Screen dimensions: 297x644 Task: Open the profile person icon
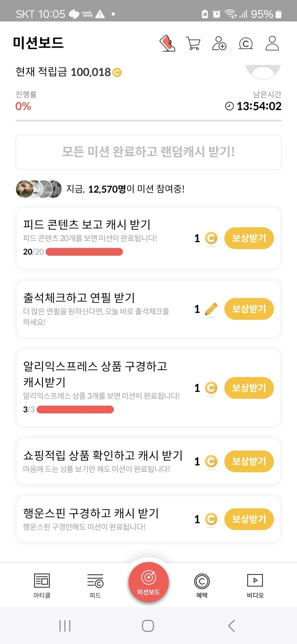pyautogui.click(x=272, y=43)
